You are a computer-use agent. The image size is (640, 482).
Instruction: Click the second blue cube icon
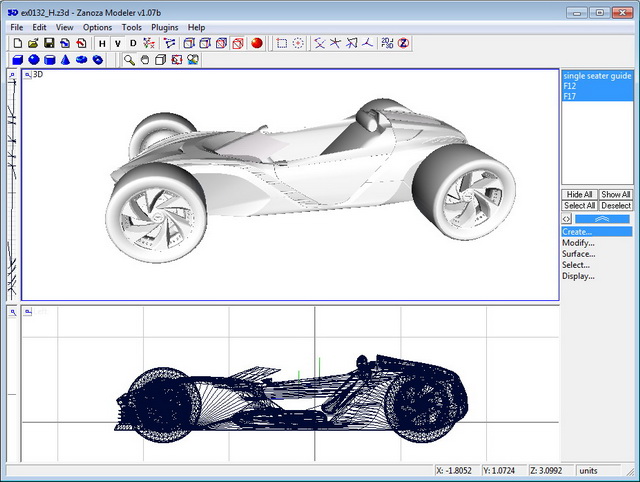point(205,43)
